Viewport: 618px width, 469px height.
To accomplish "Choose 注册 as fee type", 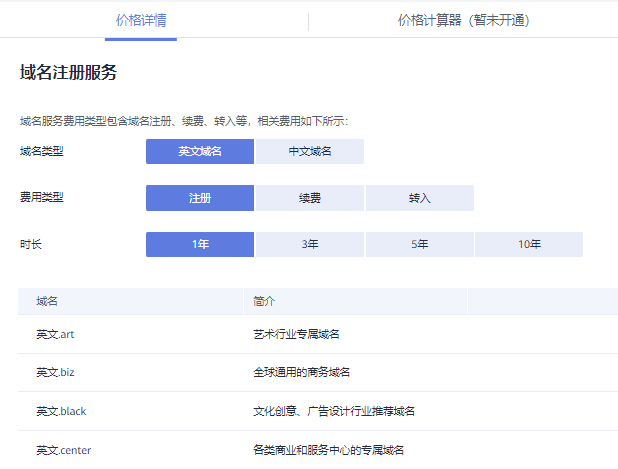I will click(x=200, y=198).
